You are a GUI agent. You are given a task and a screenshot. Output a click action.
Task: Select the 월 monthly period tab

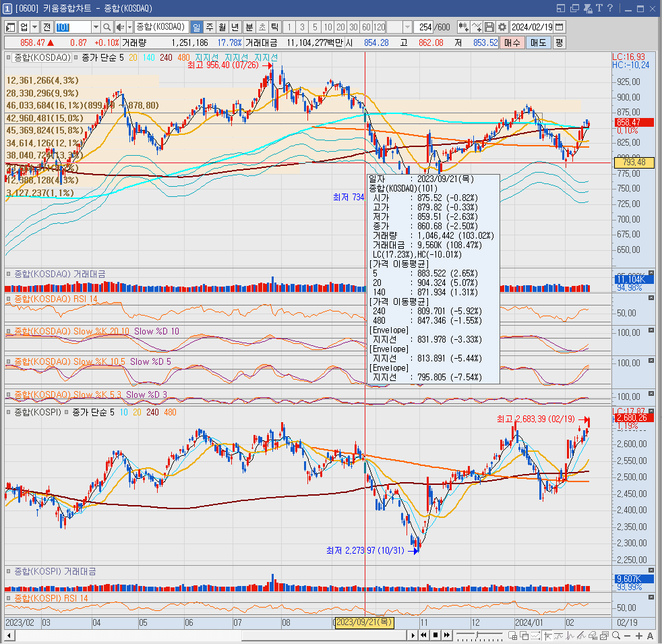click(222, 28)
